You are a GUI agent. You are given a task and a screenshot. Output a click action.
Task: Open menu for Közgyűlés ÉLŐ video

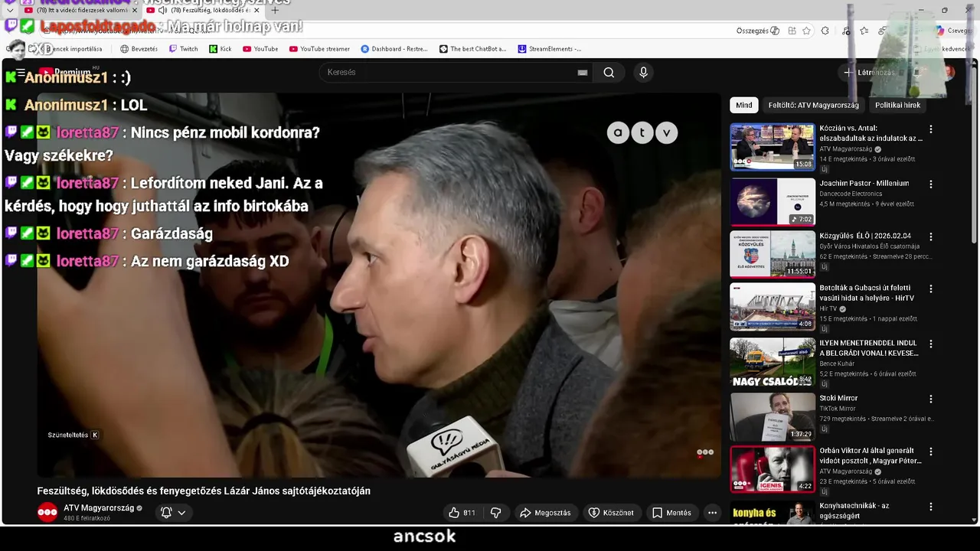(931, 236)
